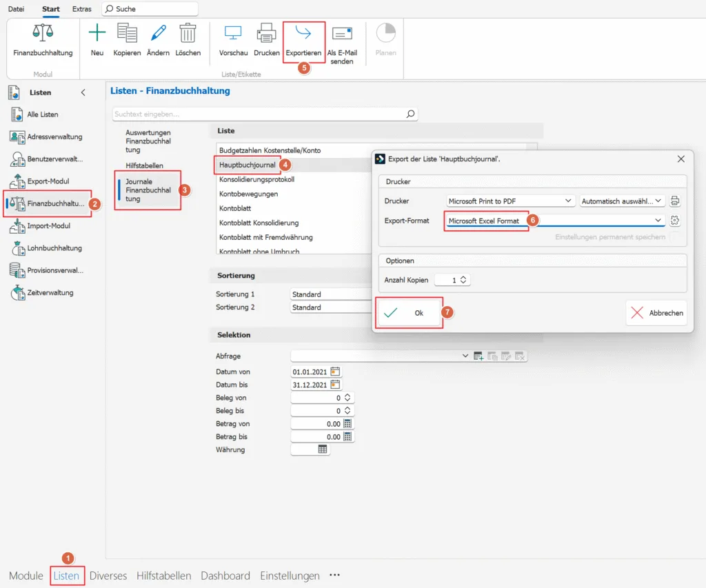This screenshot has height=588, width=706.
Task: Expand the Export-Format dropdown
Action: pyautogui.click(x=658, y=221)
